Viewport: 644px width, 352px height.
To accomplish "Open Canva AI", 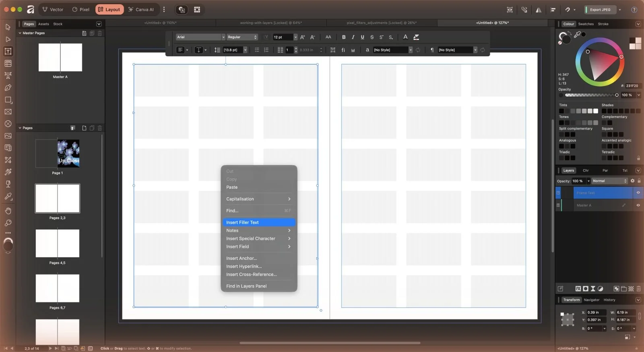I will 141,10.
